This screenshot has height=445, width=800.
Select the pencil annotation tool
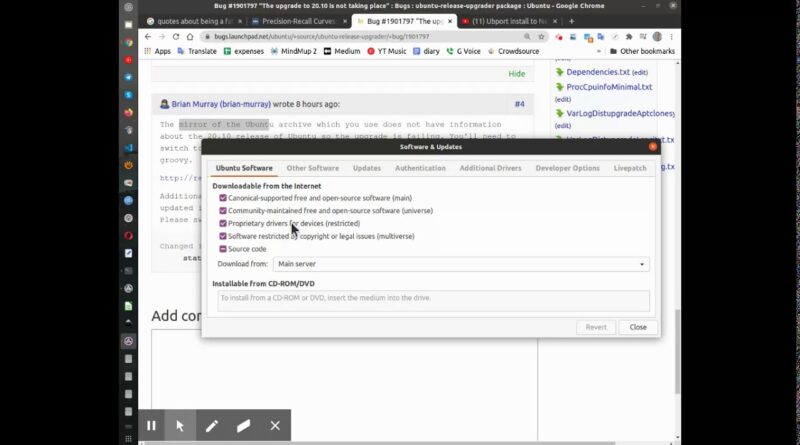(x=212, y=425)
